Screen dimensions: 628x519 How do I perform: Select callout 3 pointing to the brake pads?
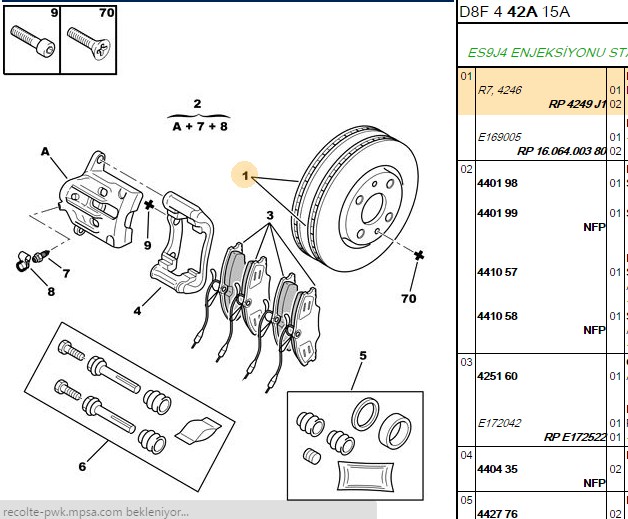(270, 215)
